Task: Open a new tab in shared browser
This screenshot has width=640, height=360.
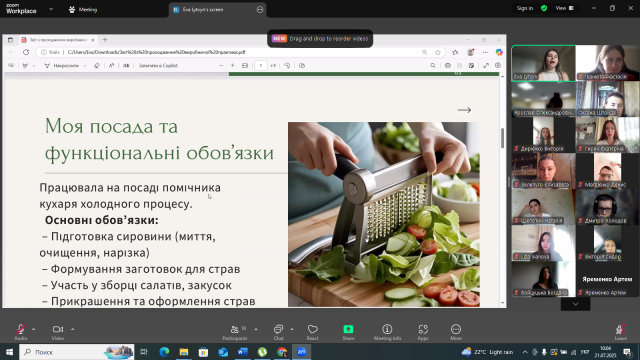Action: tap(105, 40)
